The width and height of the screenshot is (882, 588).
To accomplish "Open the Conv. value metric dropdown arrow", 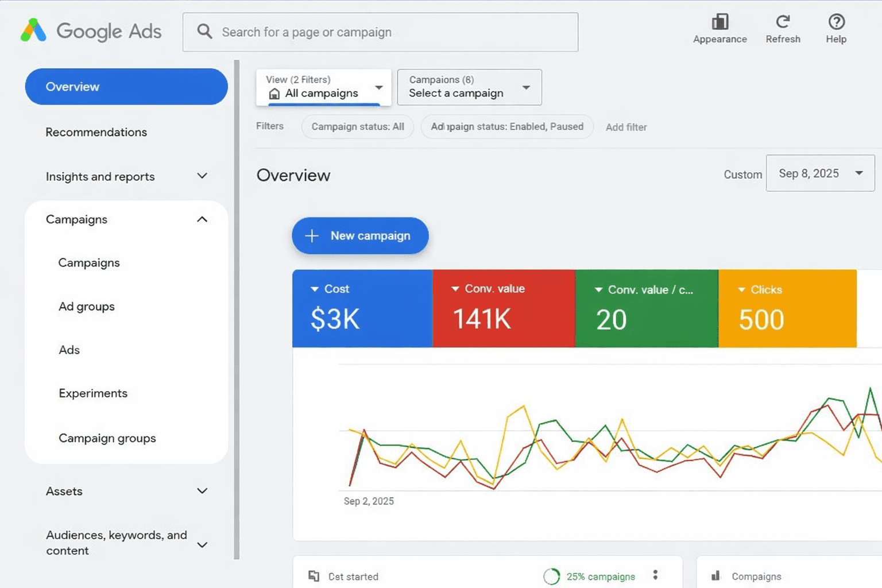I will (455, 289).
